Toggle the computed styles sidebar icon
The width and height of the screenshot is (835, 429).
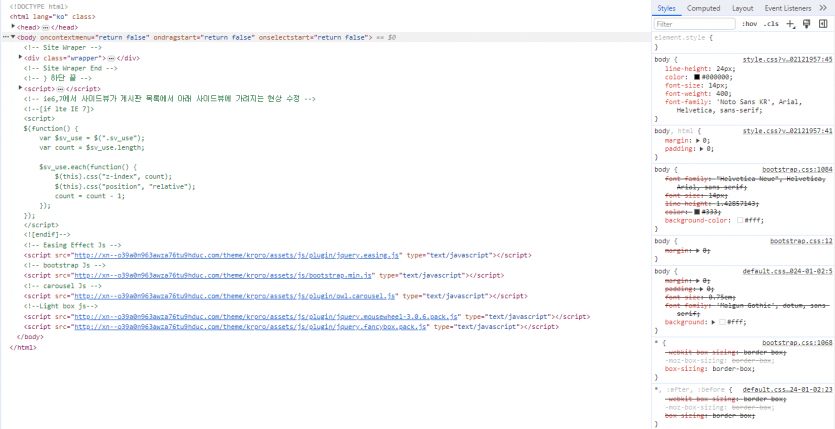pos(823,24)
